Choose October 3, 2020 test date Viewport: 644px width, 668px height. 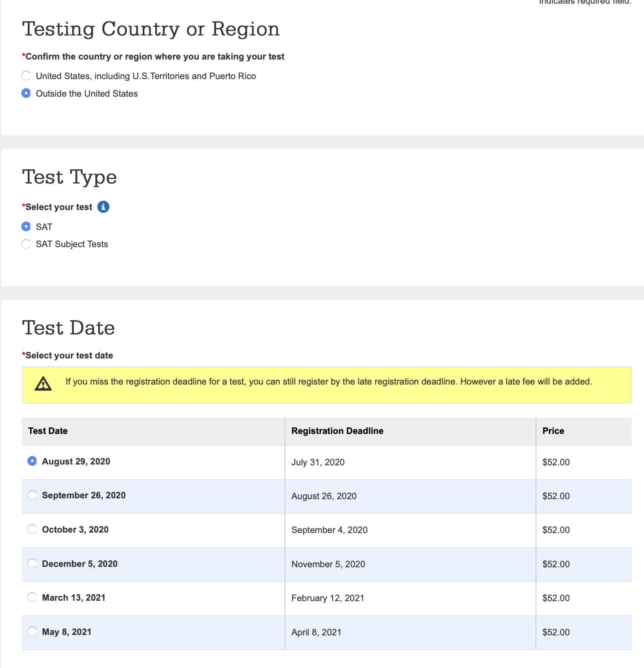pos(32,529)
